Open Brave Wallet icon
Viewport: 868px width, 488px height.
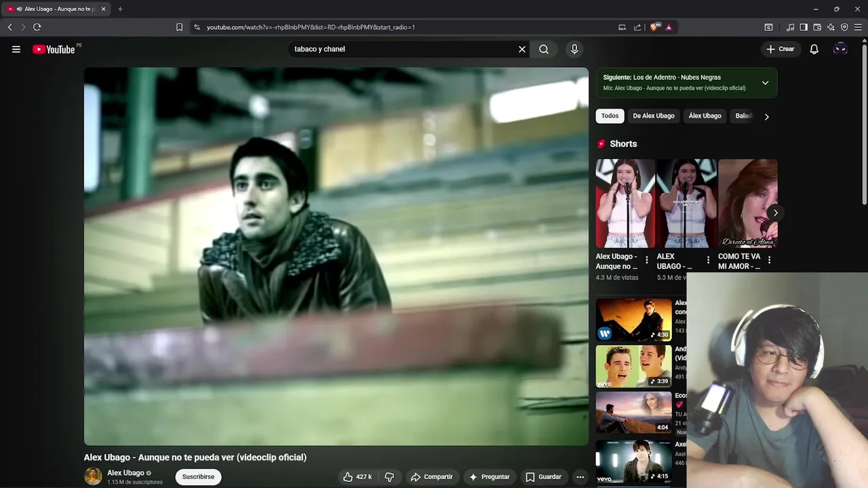(817, 27)
